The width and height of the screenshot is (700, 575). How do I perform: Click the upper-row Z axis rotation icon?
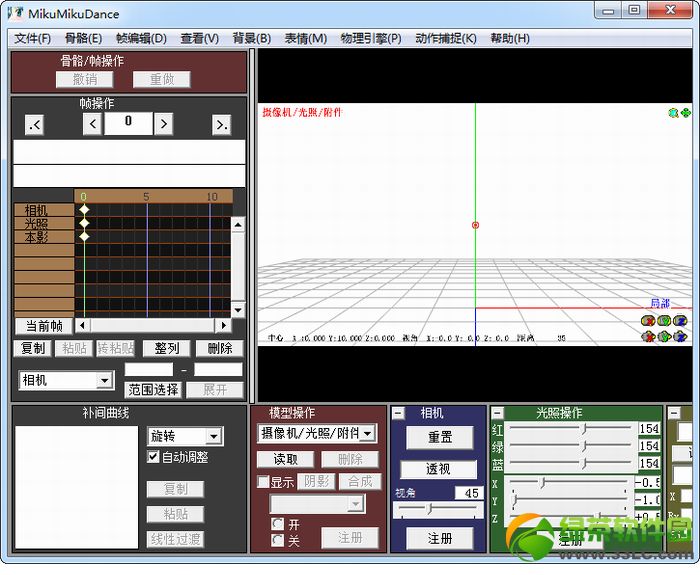click(680, 321)
